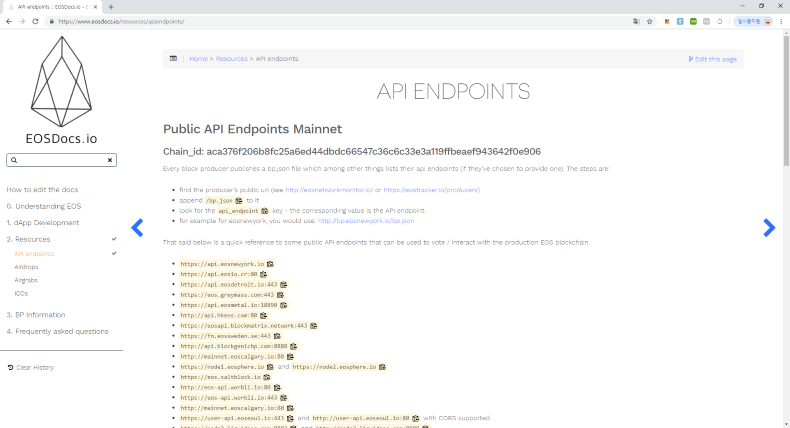Screen dimensions: 790x428
Task: Open the Airdrops sidebar page
Action: click(26, 267)
